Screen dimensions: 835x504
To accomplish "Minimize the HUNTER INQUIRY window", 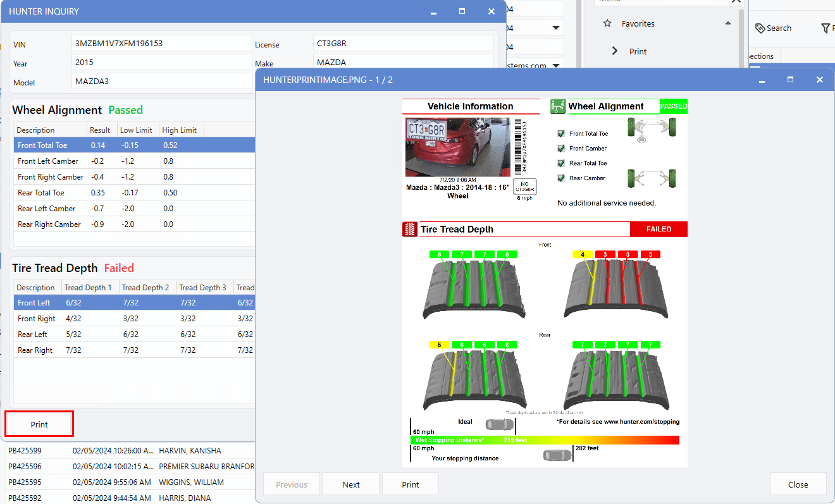I will click(433, 11).
